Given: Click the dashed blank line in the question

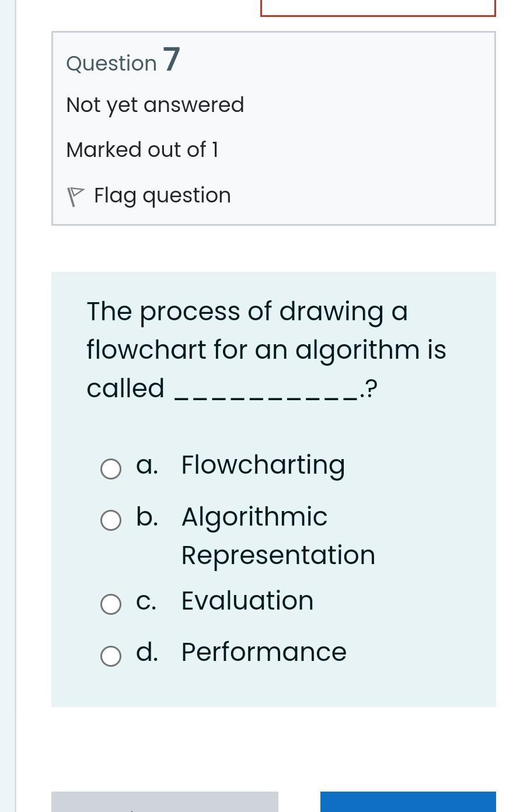Looking at the screenshot, I should [x=267, y=397].
